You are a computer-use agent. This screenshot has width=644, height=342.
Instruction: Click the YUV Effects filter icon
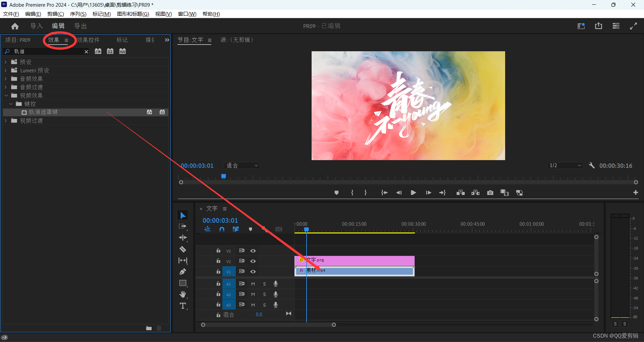122,51
